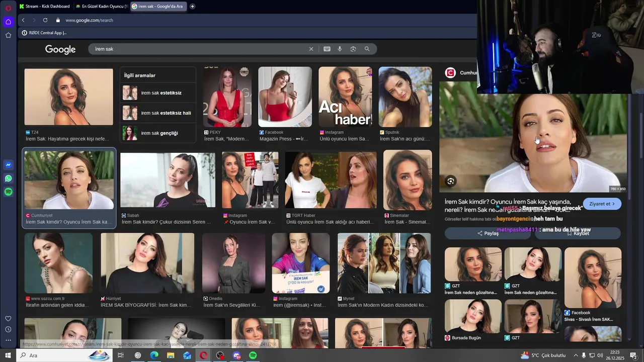Open File Explorer from the taskbar

coord(171,355)
